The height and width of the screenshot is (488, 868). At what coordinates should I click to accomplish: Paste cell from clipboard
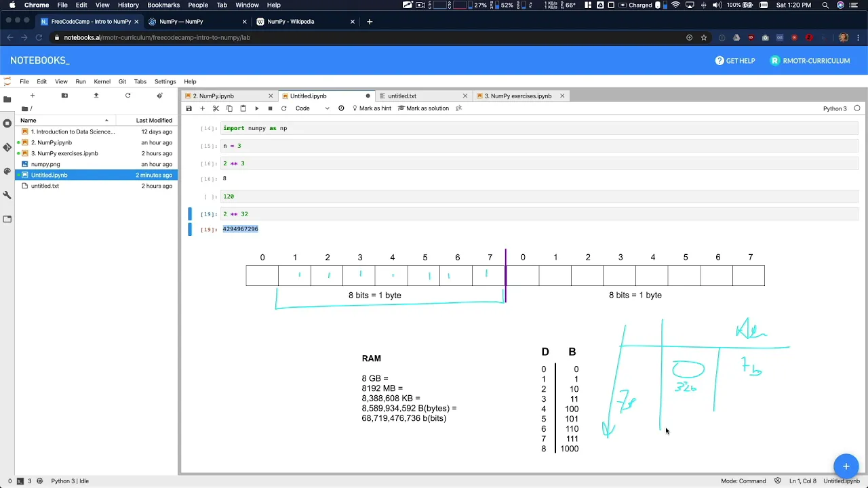[x=243, y=108]
